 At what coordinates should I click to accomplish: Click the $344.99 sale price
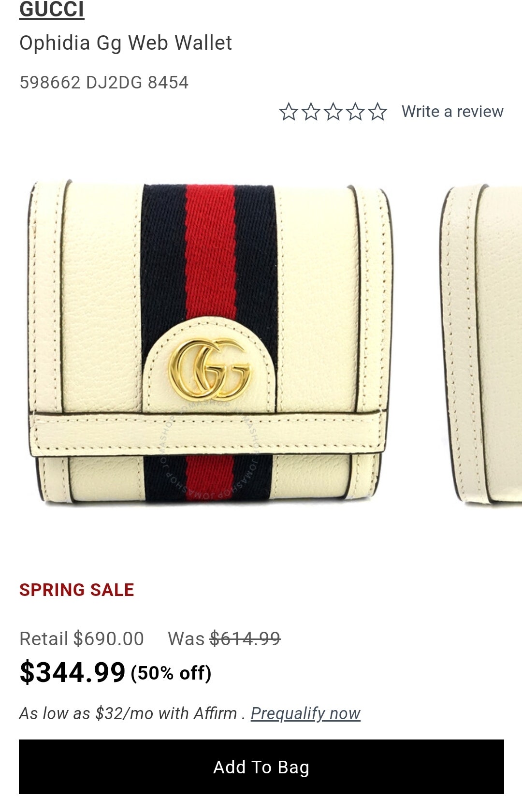(72, 672)
